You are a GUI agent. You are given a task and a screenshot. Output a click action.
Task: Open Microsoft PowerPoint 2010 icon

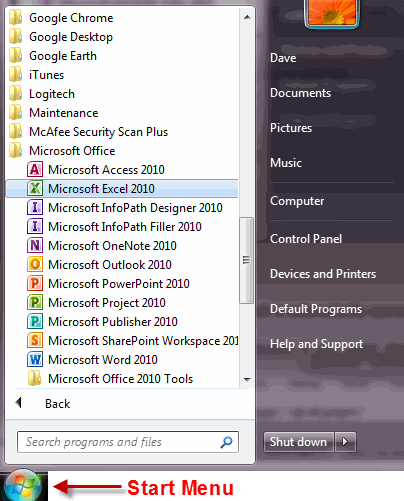35,283
